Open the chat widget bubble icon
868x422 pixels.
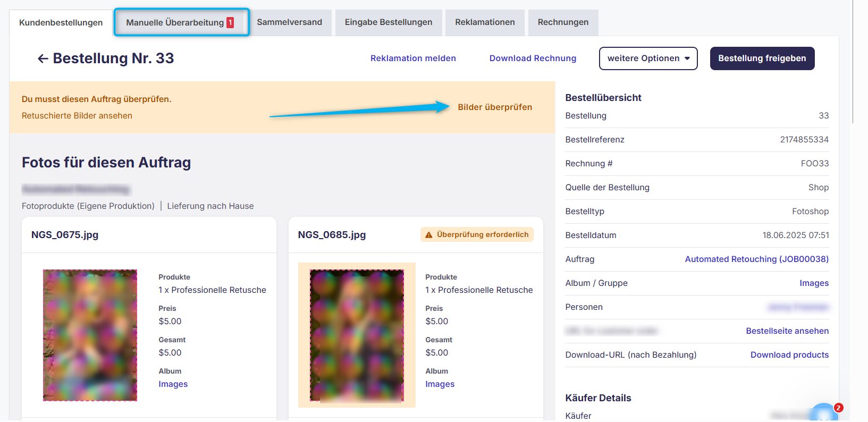(x=823, y=413)
